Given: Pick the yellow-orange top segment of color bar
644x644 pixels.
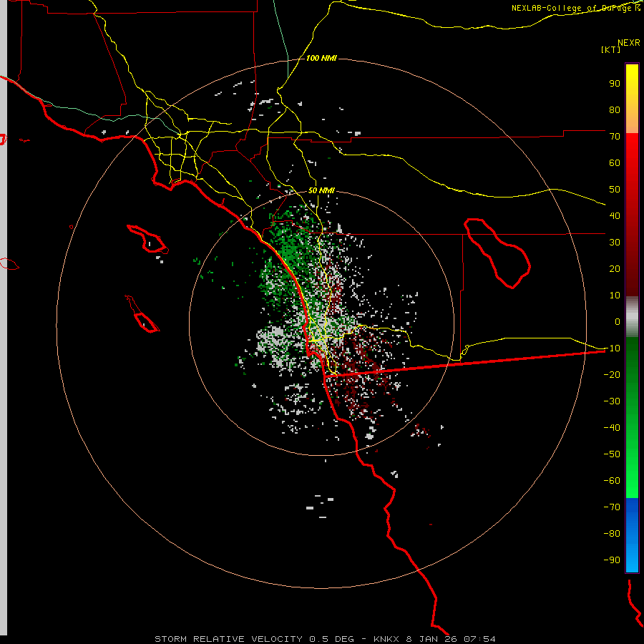Looking at the screenshot, I should coord(632,99).
